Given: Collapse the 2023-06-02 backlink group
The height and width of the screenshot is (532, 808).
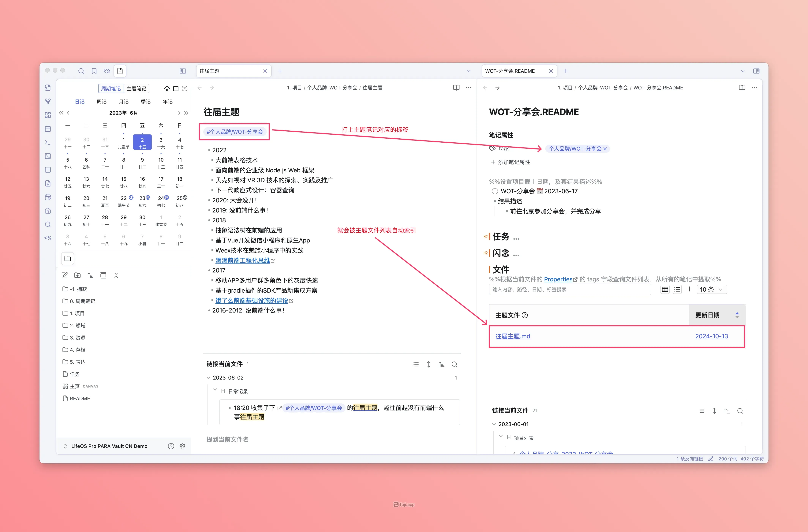Looking at the screenshot, I should click(208, 377).
